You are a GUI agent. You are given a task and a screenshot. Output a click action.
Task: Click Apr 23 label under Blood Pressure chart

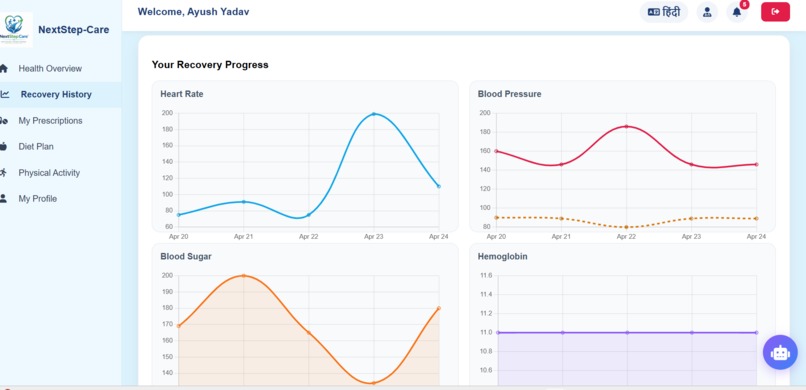(691, 237)
